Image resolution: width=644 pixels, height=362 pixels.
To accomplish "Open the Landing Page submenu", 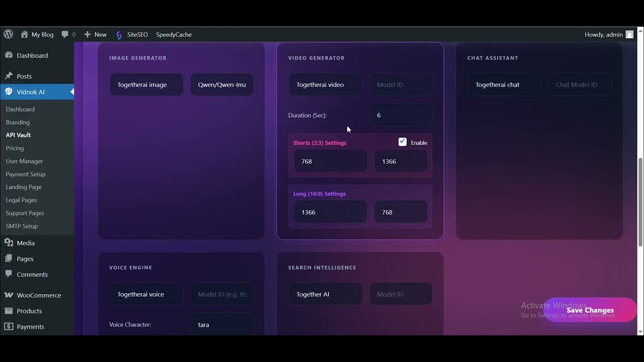I will tap(24, 187).
